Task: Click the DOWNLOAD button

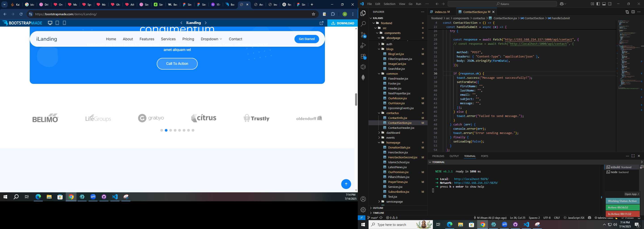Action: [342, 23]
